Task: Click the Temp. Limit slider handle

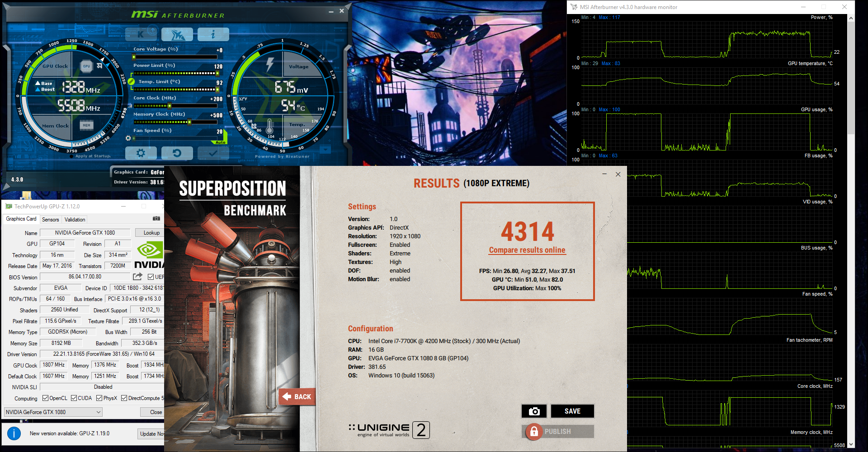Action: (x=217, y=89)
